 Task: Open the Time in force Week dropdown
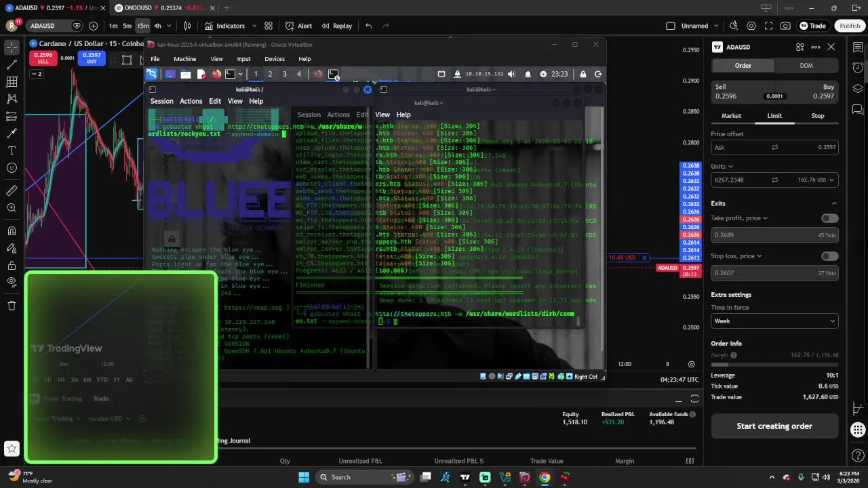point(774,321)
